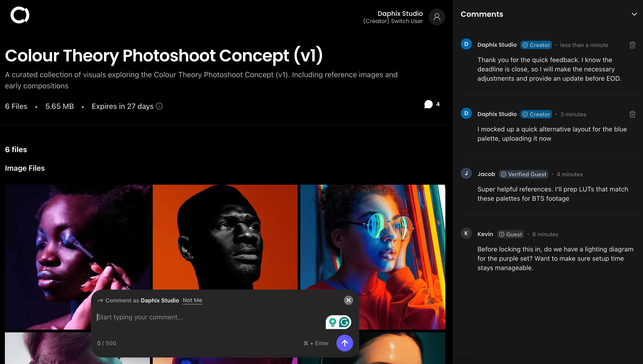The image size is (643, 364).
Task: Collapse the Comments panel using the chevron
Action: [634, 14]
